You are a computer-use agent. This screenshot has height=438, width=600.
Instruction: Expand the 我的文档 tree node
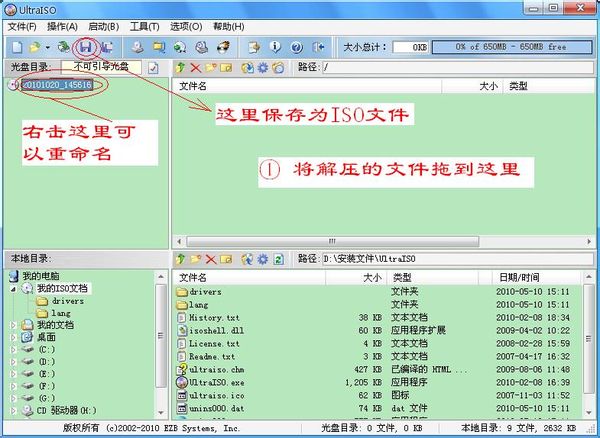click(13, 326)
